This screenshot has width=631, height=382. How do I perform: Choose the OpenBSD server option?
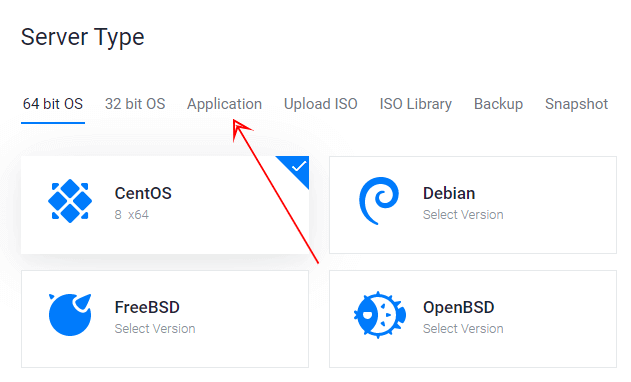[x=473, y=319]
